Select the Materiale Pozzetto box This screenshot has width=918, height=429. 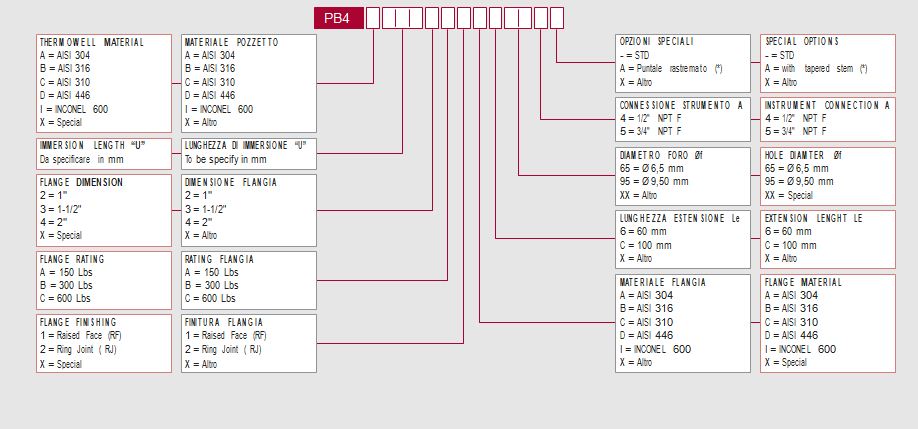click(248, 82)
